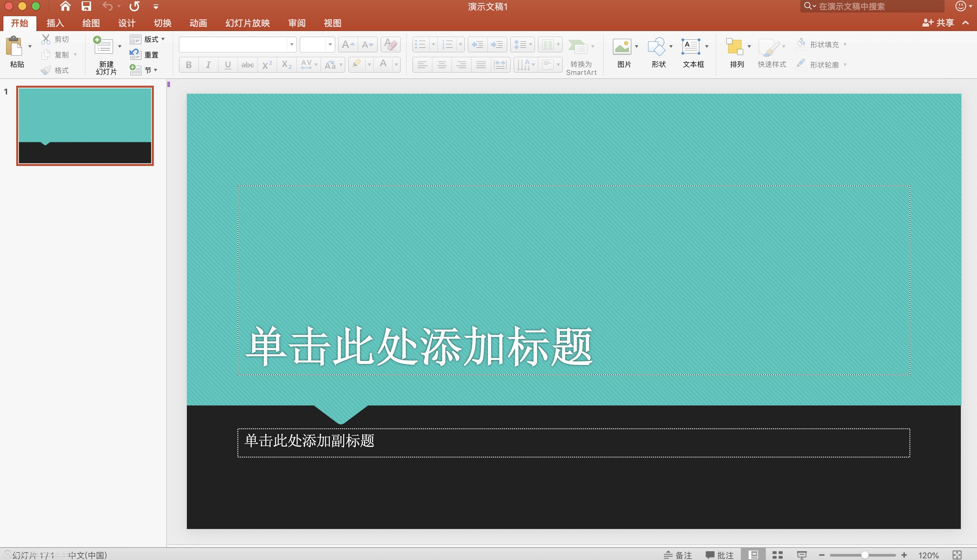Decrease font size with small A icon
This screenshot has width=977, height=560.
tap(368, 45)
